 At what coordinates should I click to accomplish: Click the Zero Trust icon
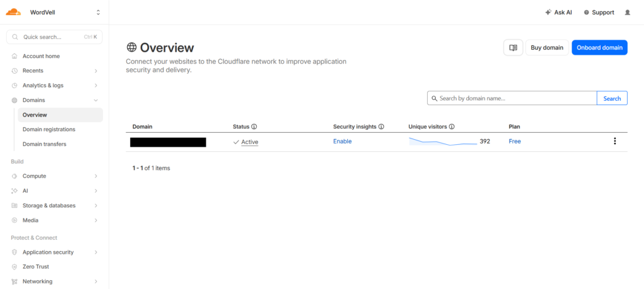click(14, 267)
